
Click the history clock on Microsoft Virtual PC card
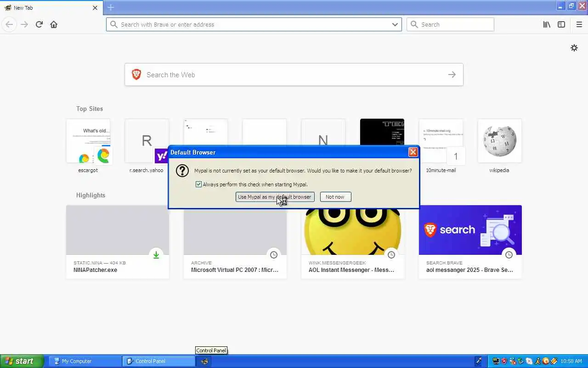click(274, 254)
